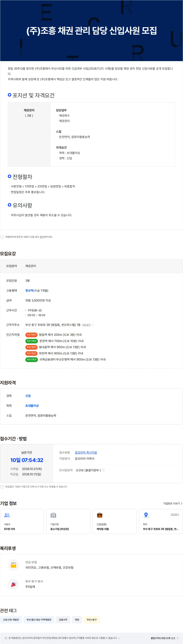Open 잡코리아 즉시지원 link

86,452
